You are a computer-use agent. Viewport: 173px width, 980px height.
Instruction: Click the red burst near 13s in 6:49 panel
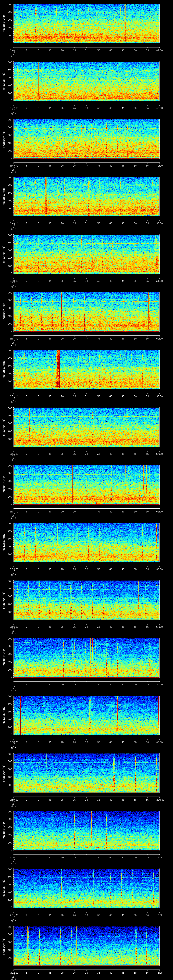tap(46, 196)
